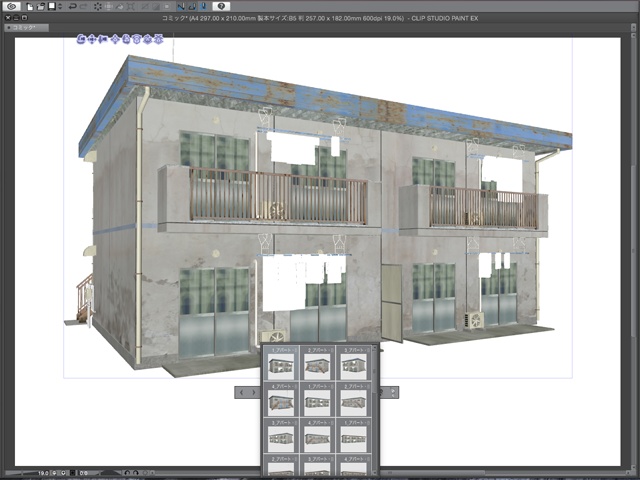Click the small arrows on the object launcher's right end
Screen dimensions: 640x480
(x=393, y=392)
